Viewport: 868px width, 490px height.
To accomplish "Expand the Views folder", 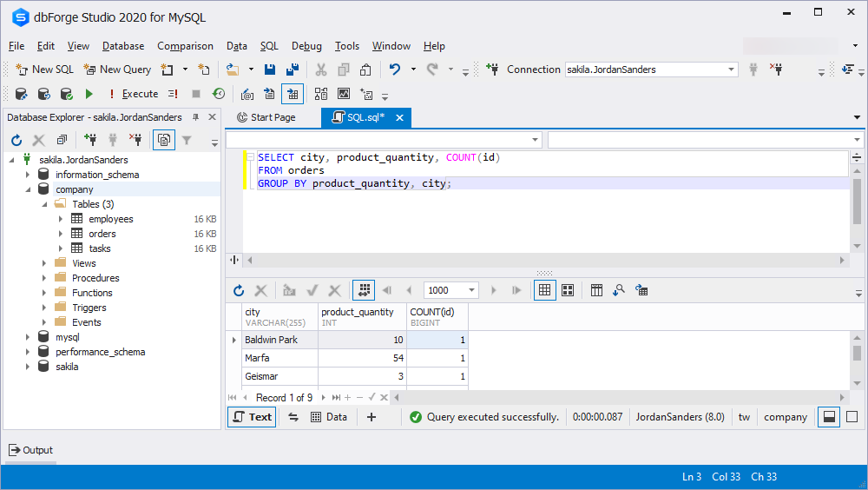I will [44, 263].
